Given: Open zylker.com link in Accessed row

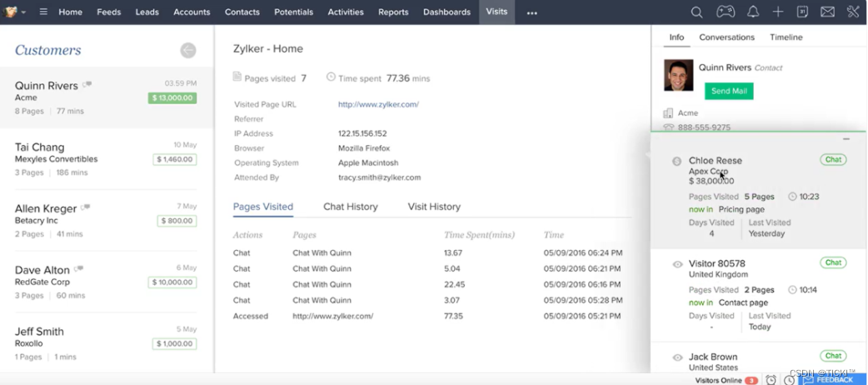Looking at the screenshot, I should [332, 316].
